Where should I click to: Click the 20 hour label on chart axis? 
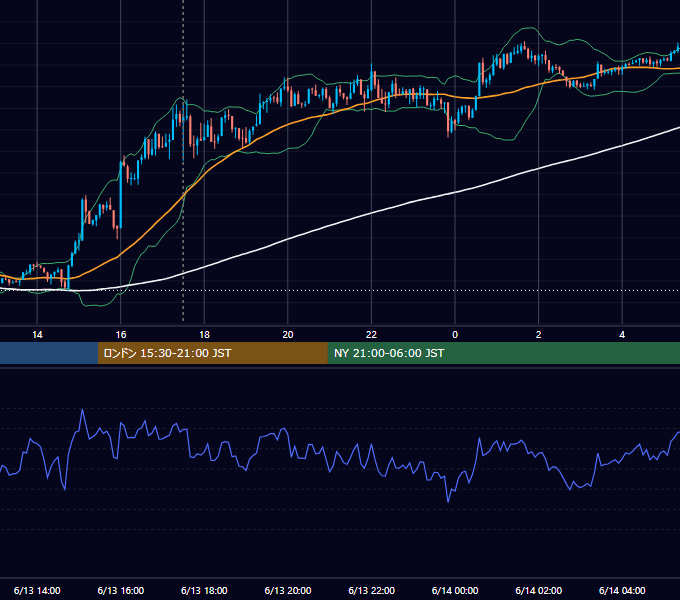click(288, 335)
